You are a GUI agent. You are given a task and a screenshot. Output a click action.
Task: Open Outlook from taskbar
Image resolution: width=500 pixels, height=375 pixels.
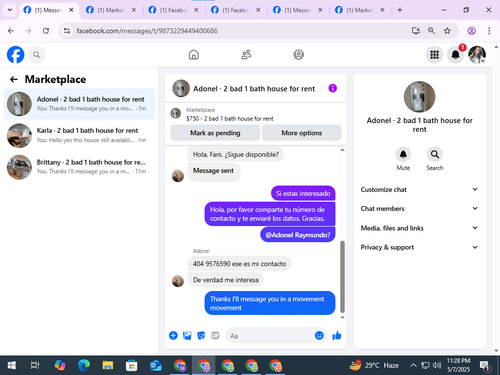point(155,366)
